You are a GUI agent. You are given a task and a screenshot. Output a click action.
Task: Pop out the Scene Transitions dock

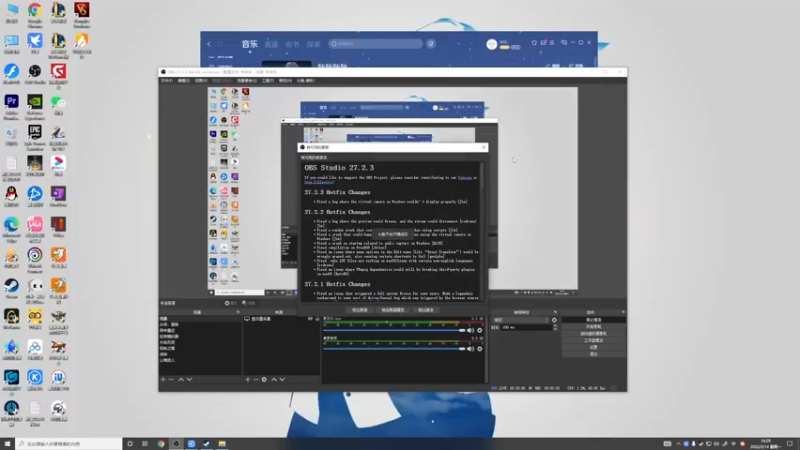[x=555, y=312]
